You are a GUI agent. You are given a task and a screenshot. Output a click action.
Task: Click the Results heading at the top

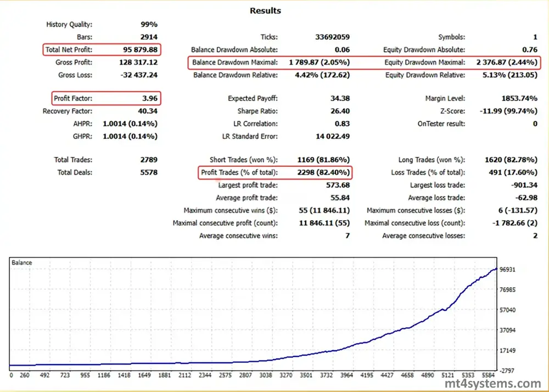point(266,10)
